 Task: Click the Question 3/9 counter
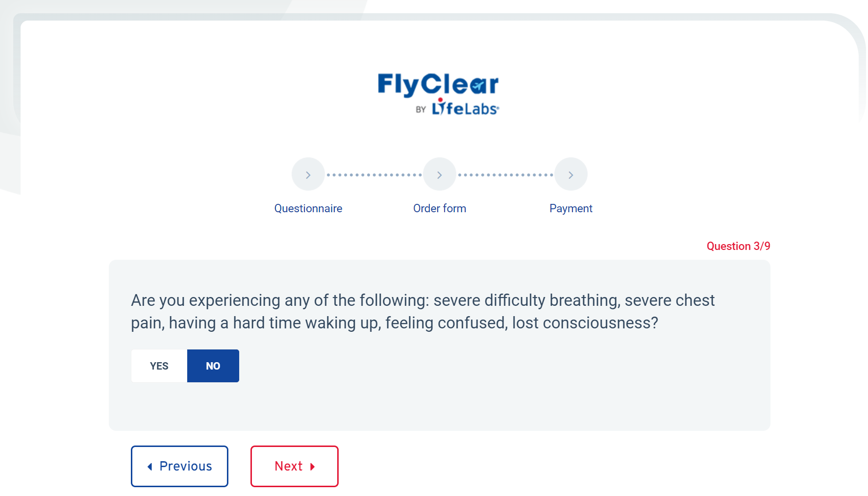point(738,246)
